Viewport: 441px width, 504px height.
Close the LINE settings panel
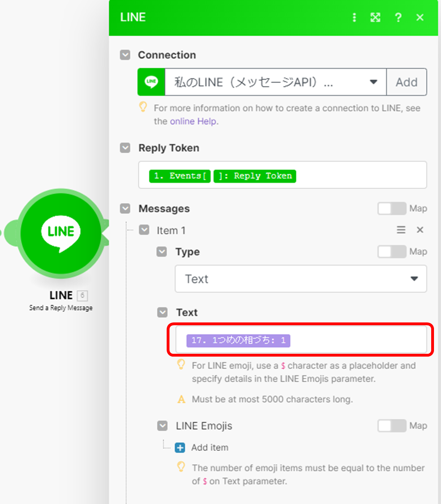click(x=420, y=17)
